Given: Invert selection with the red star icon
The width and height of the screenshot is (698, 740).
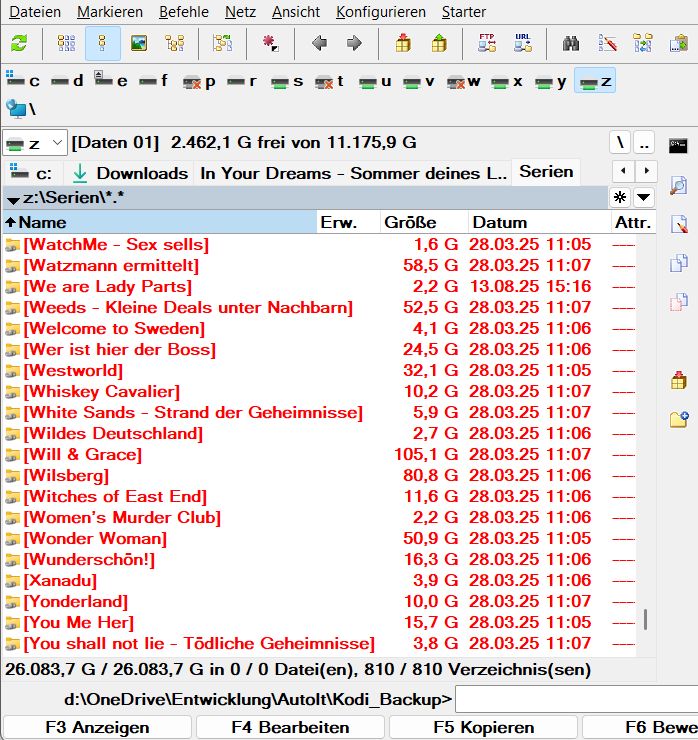Looking at the screenshot, I should [270, 44].
